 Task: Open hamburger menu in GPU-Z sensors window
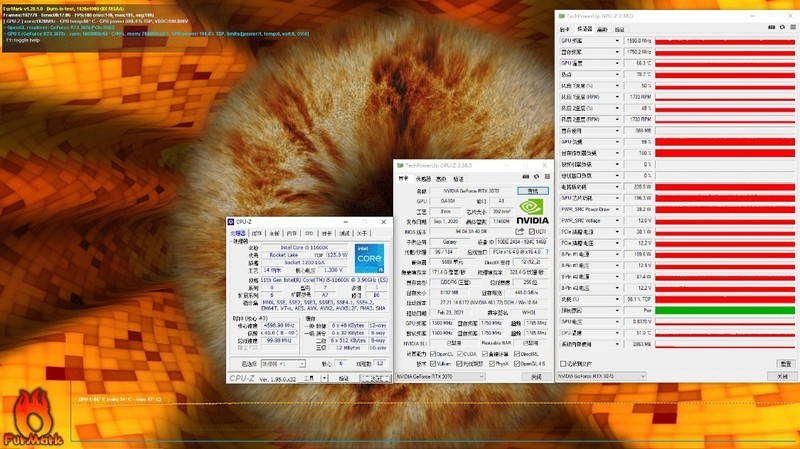tap(791, 29)
